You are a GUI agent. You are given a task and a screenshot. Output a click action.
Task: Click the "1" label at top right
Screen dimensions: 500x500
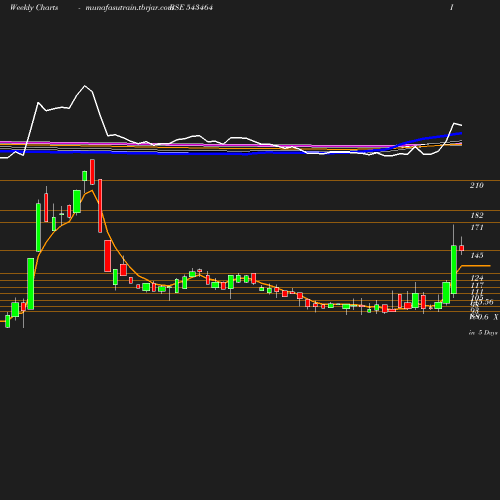point(452,7)
